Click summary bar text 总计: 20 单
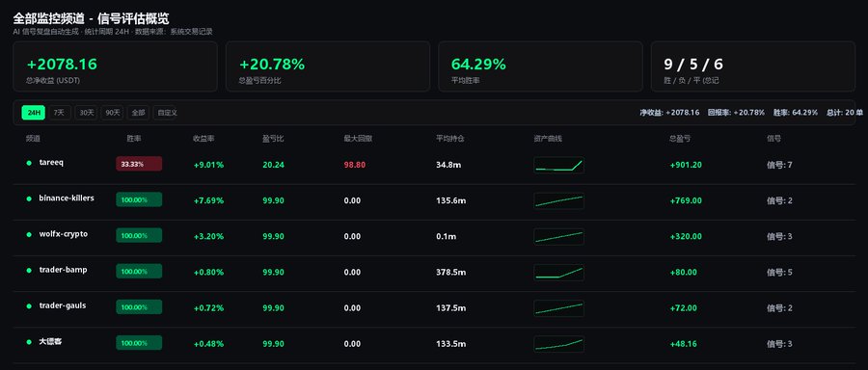This screenshot has height=370, width=868. click(845, 113)
